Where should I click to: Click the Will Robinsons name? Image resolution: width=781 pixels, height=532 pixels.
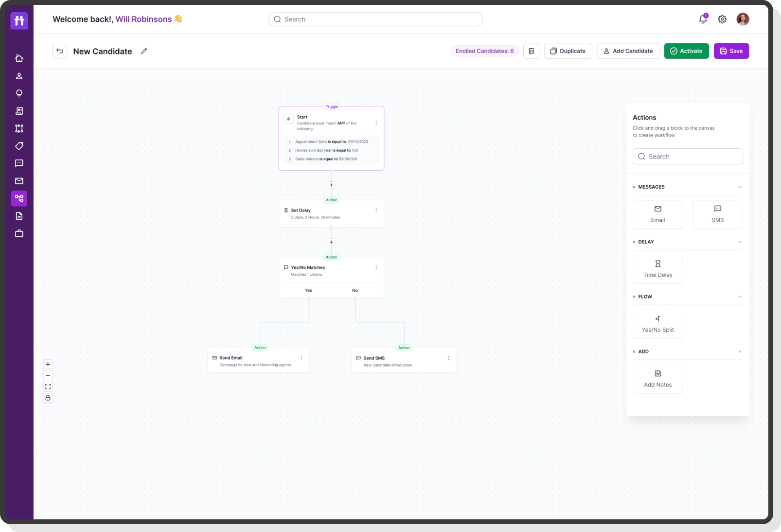click(x=143, y=19)
